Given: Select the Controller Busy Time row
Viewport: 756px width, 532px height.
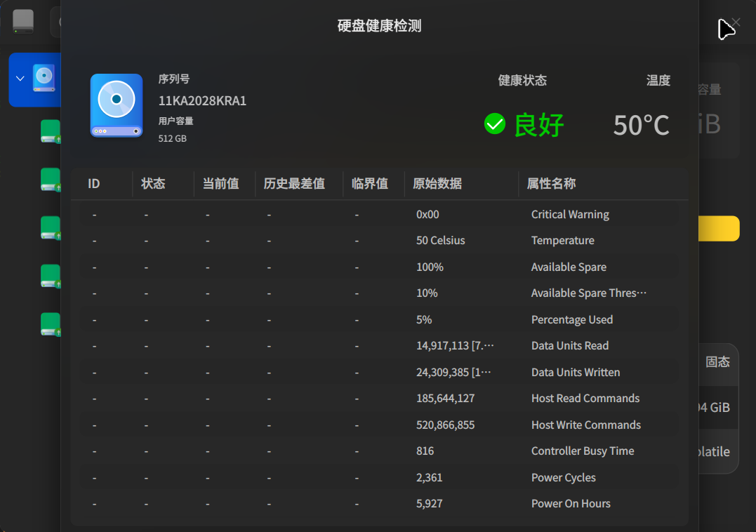Looking at the screenshot, I should [x=379, y=451].
